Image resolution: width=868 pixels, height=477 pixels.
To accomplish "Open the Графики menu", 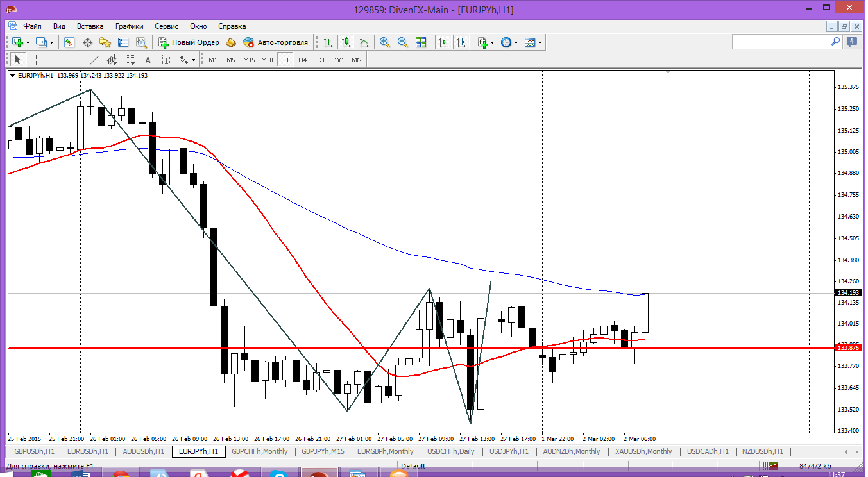I will (x=129, y=26).
